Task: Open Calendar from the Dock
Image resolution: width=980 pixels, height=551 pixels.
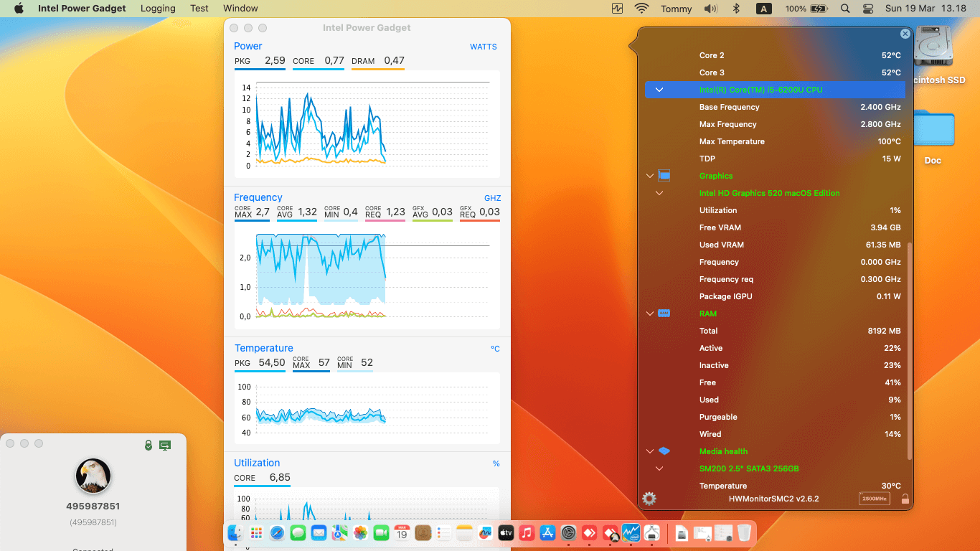Action: [x=402, y=533]
